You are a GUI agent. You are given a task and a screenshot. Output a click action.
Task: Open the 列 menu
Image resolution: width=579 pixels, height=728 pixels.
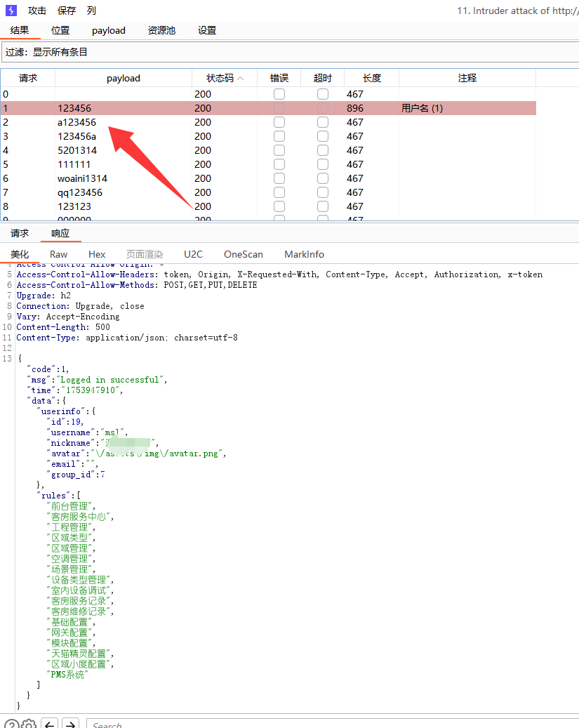tap(91, 11)
